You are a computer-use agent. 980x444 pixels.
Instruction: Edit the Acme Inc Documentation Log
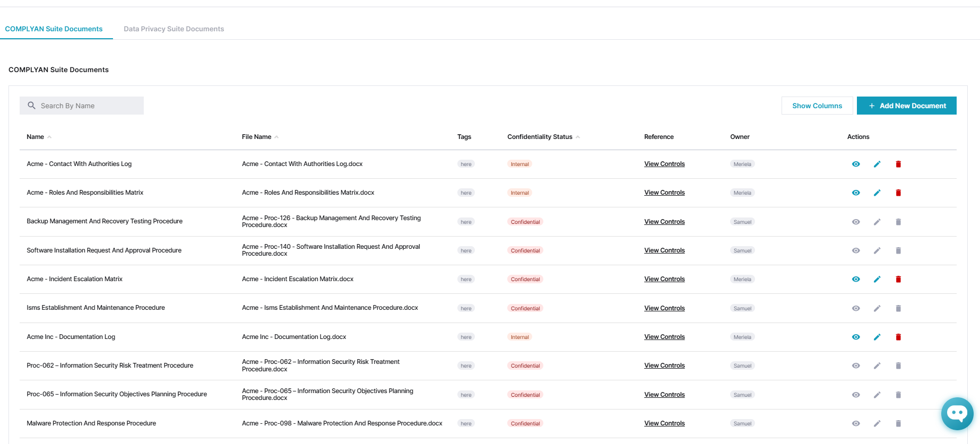click(877, 337)
